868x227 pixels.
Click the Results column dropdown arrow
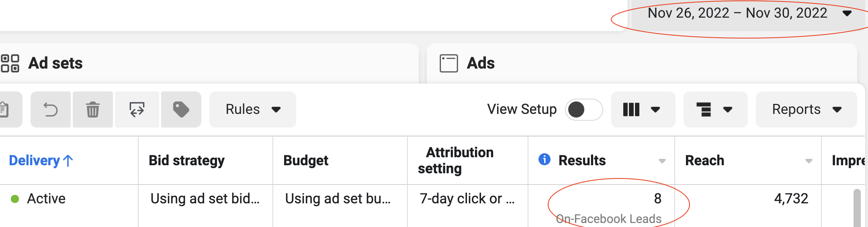click(662, 161)
